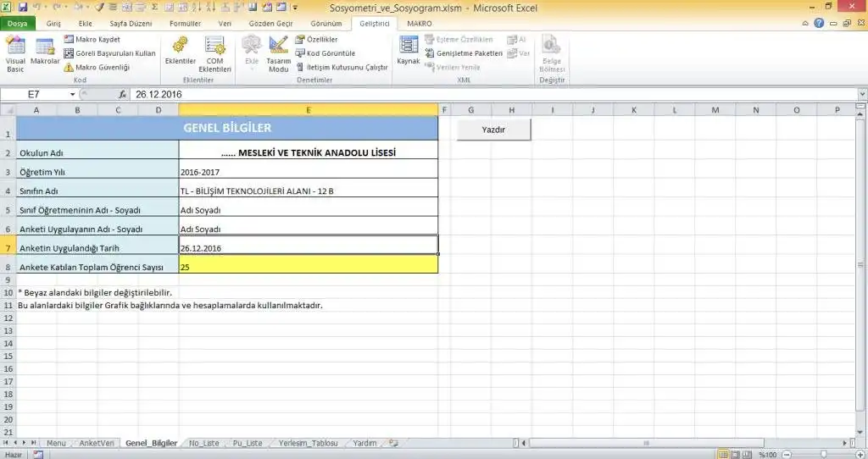Open the XML Kaynak pane
The height and width of the screenshot is (459, 868).
(x=409, y=51)
